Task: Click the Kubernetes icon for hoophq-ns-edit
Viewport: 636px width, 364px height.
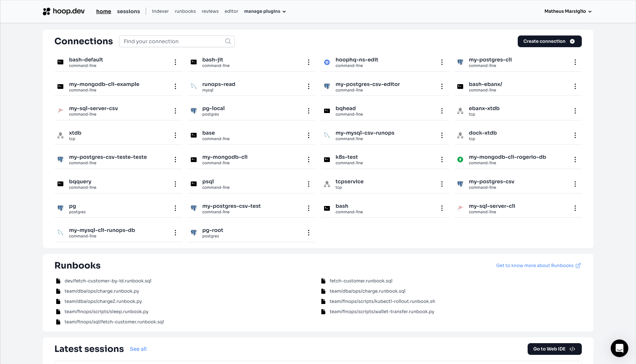Action: coord(327,62)
